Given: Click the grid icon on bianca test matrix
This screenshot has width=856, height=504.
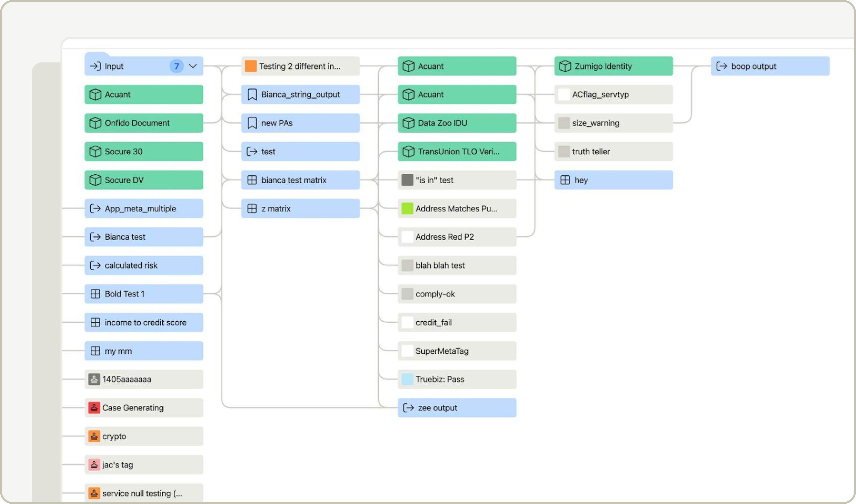Looking at the screenshot, I should 252,180.
